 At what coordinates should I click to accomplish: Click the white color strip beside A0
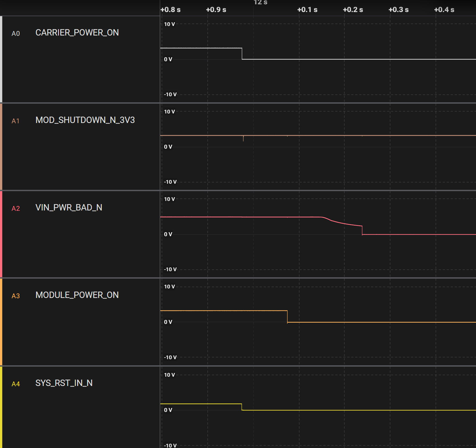click(1, 59)
